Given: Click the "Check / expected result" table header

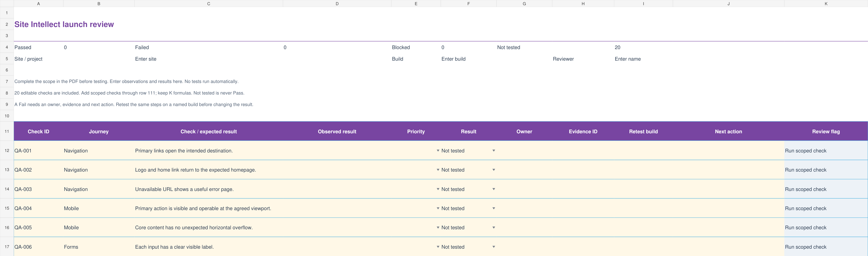Looking at the screenshot, I should pyautogui.click(x=209, y=131).
